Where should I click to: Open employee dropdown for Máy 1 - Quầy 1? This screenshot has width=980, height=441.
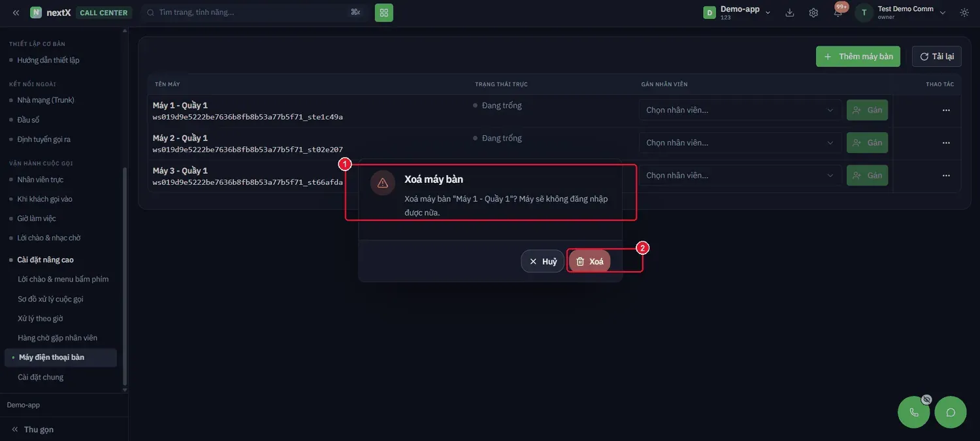click(740, 110)
